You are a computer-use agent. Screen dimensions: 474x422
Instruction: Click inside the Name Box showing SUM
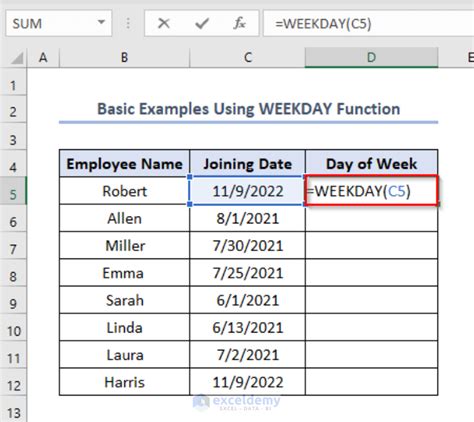(52, 23)
